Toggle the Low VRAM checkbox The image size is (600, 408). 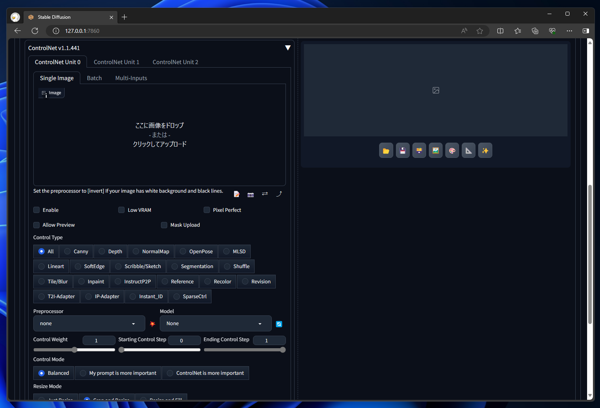tap(121, 210)
